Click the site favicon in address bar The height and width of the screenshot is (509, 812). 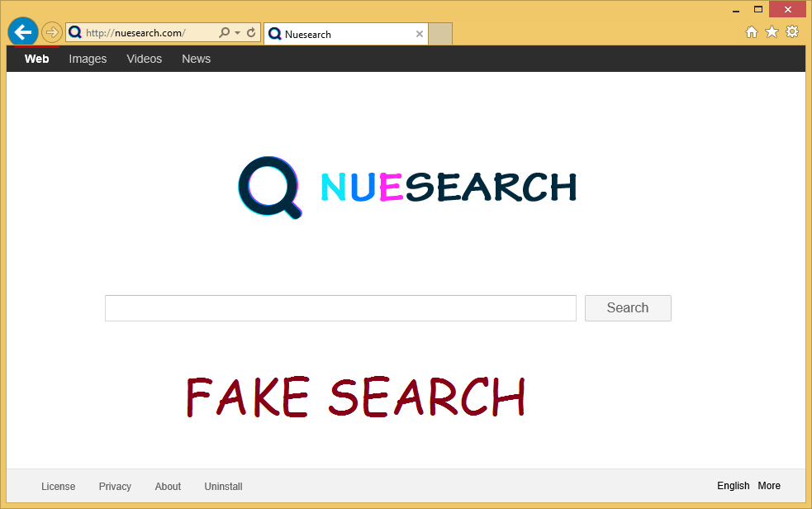tap(75, 32)
